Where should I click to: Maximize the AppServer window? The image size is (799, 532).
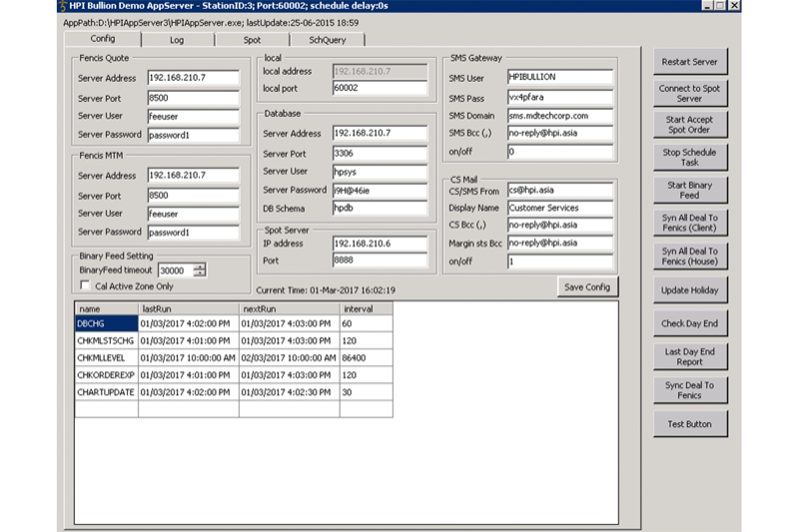pyautogui.click(x=719, y=6)
